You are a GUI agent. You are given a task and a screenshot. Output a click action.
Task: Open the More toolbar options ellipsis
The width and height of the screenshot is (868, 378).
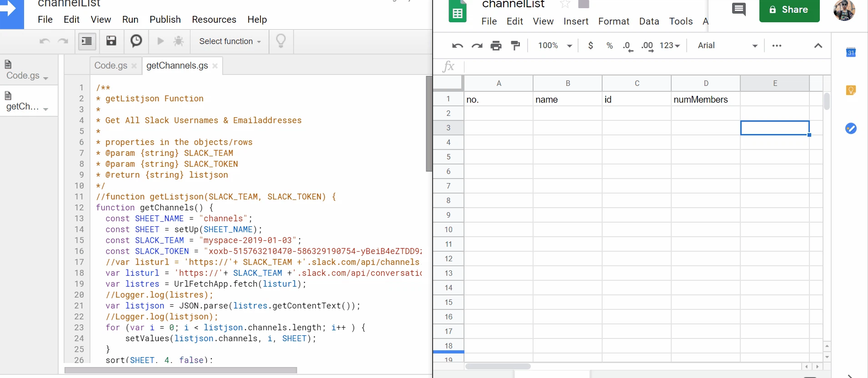point(777,45)
